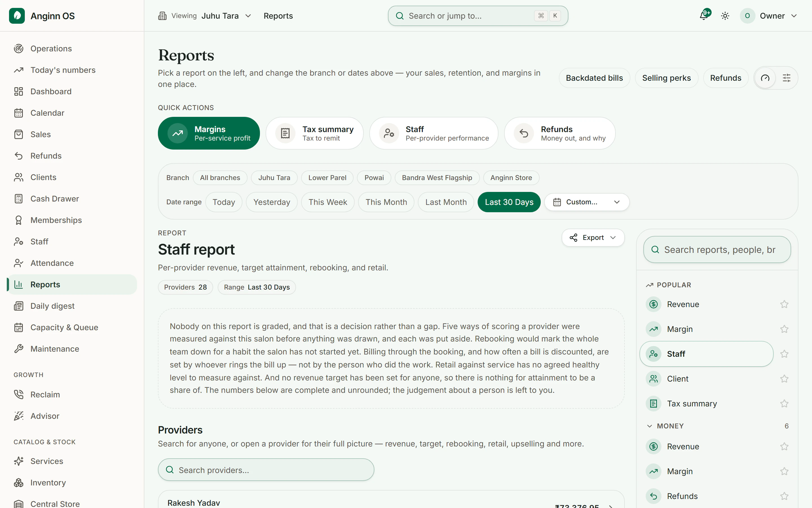Open Refunds in the left sidebar
Screen dimensions: 812x508
72,156
